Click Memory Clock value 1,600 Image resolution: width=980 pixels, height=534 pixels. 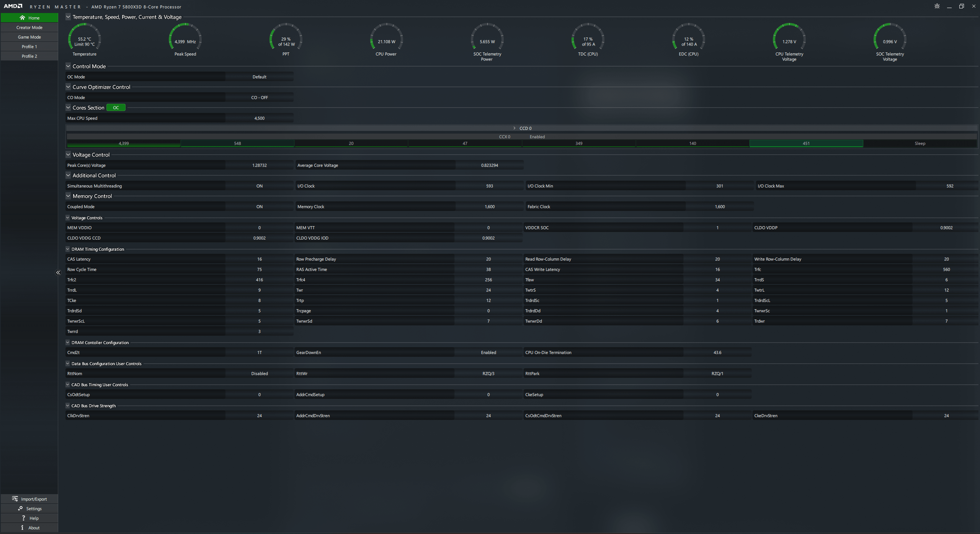[490, 207]
